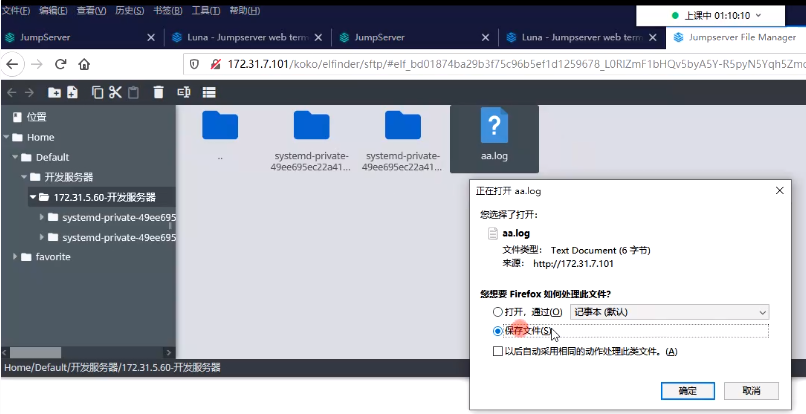This screenshot has width=806, height=414.
Task: Collapse the Default tree node arrow
Action: (x=15, y=157)
